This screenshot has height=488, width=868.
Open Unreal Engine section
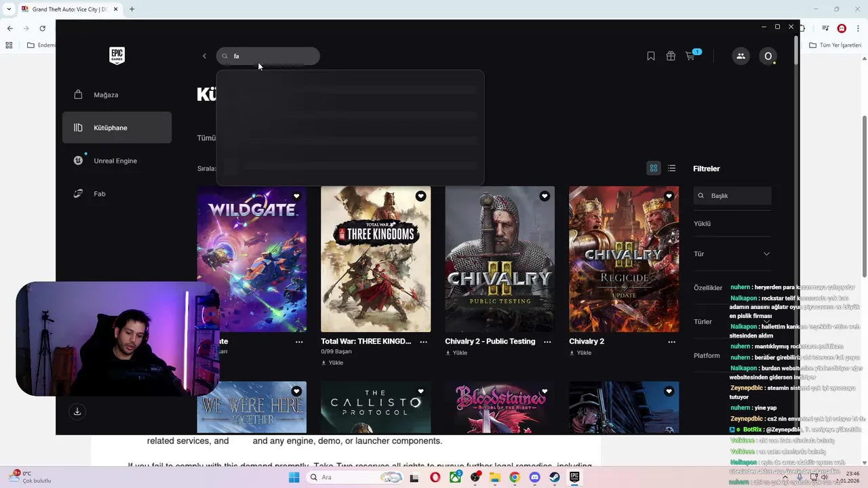point(117,161)
